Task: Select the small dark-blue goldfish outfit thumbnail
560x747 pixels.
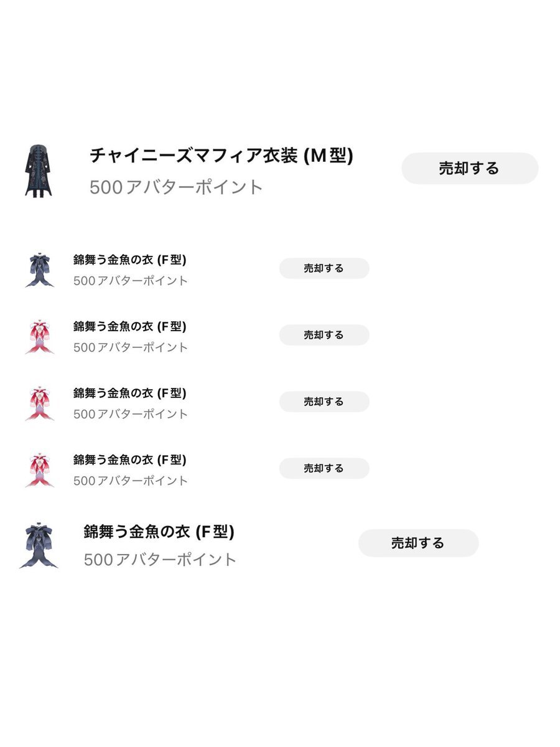Action: (x=40, y=270)
